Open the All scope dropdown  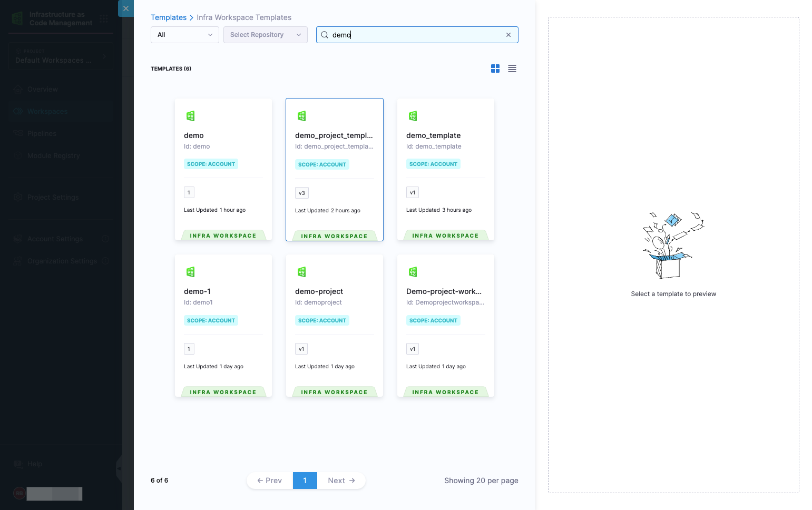(x=185, y=35)
